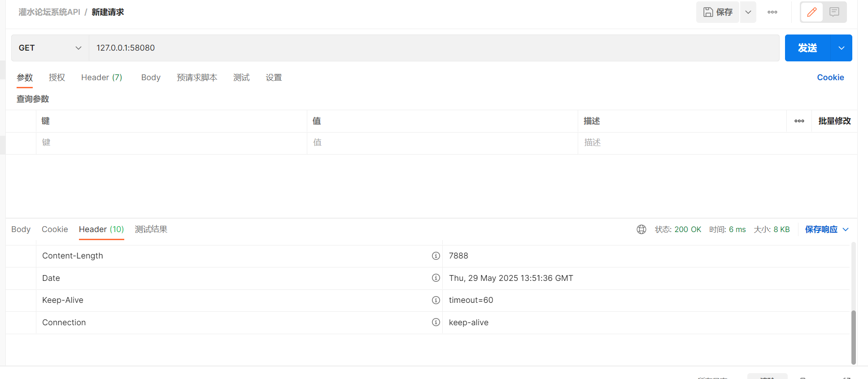Click the info icon for Content-Length

[x=436, y=256]
